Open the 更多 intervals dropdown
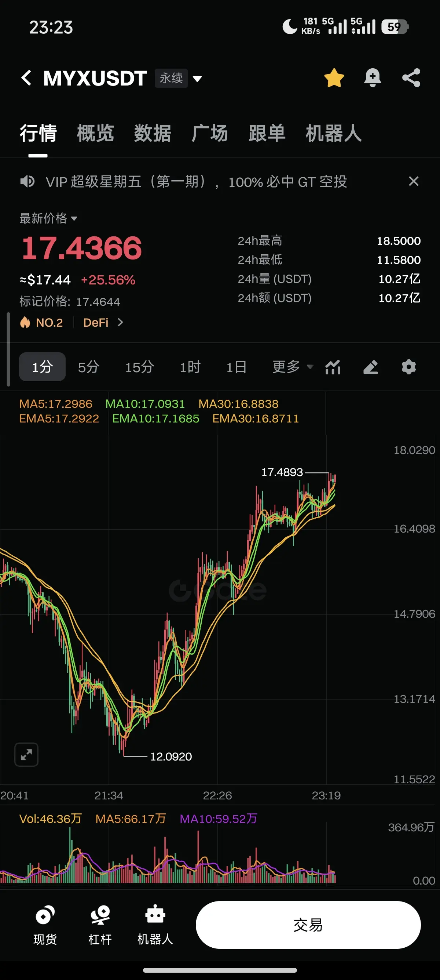Viewport: 440px width, 980px height. coord(293,367)
